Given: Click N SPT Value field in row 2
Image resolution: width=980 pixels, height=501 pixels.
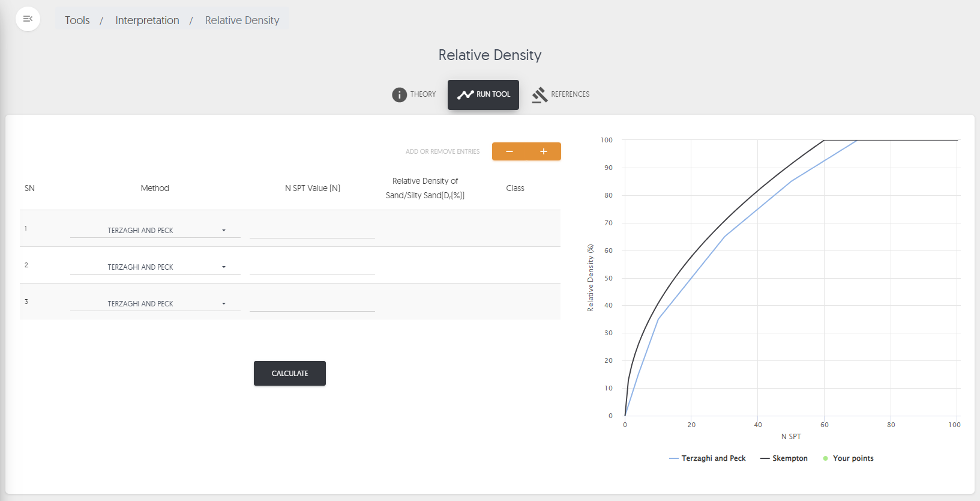Looking at the screenshot, I should pos(312,267).
